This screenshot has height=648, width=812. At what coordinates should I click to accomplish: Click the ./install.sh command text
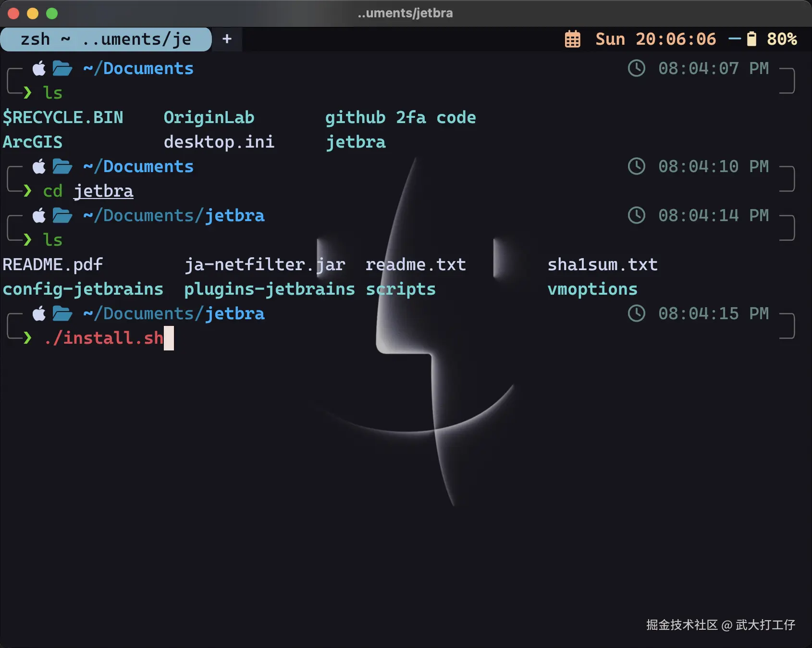pyautogui.click(x=104, y=338)
